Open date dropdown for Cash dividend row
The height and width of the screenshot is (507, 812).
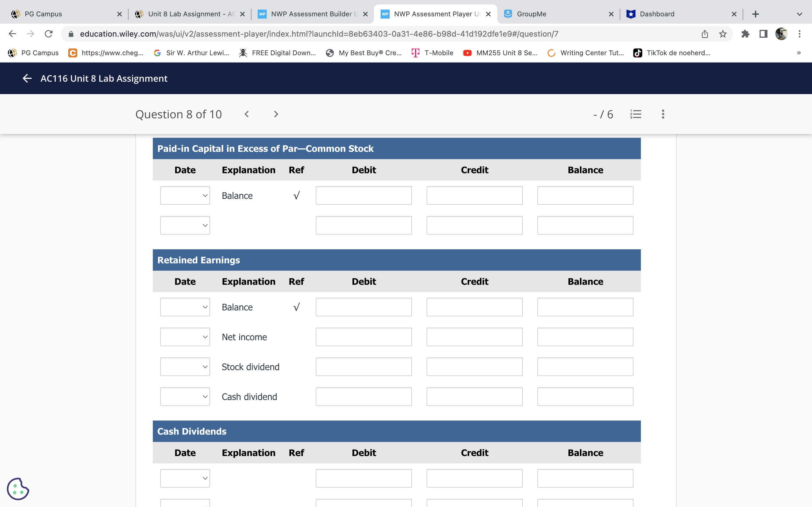pyautogui.click(x=185, y=397)
